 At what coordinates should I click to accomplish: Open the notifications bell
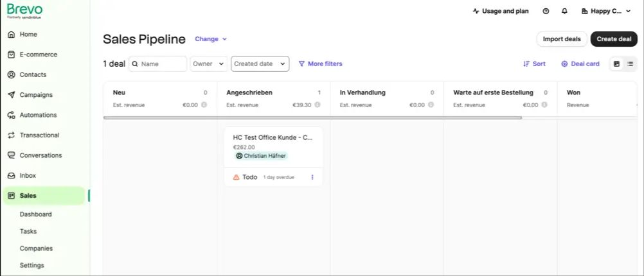[565, 11]
